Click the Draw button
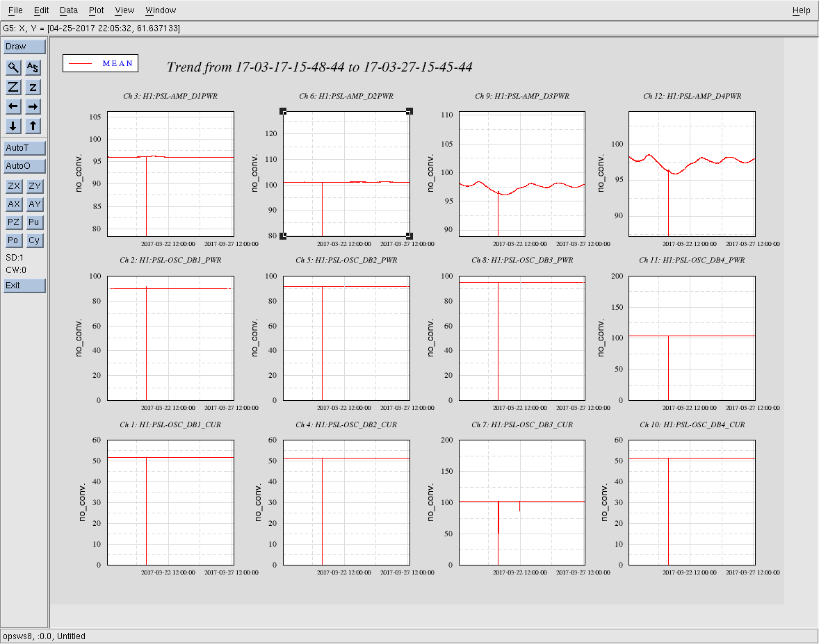Viewport: 819px width, 644px height. pyautogui.click(x=24, y=47)
